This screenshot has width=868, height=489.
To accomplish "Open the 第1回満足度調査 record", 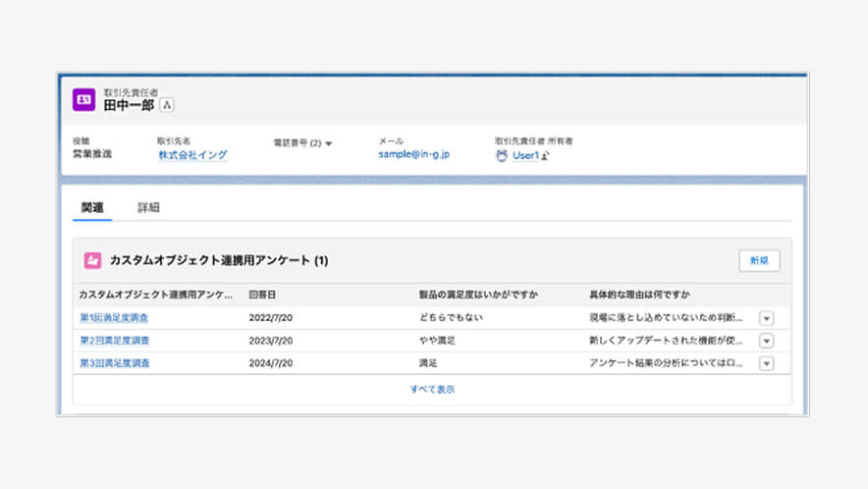I will point(115,318).
